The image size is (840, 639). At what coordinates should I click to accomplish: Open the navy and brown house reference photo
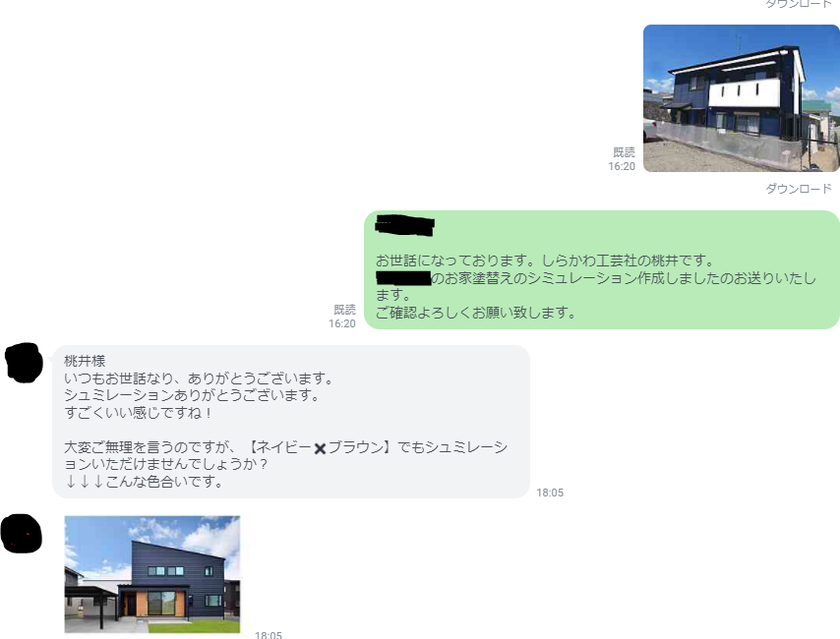click(x=152, y=574)
